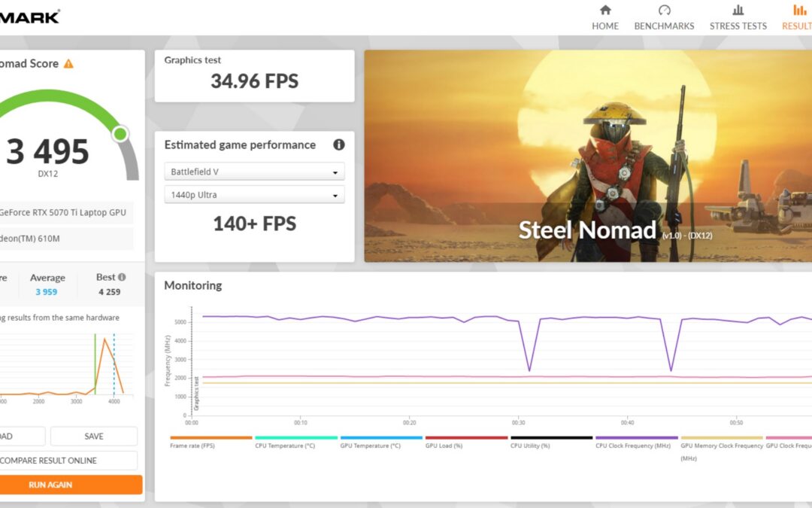The width and height of the screenshot is (812, 508).
Task: Switch to the STRESS TESTS tab
Action: (x=738, y=26)
